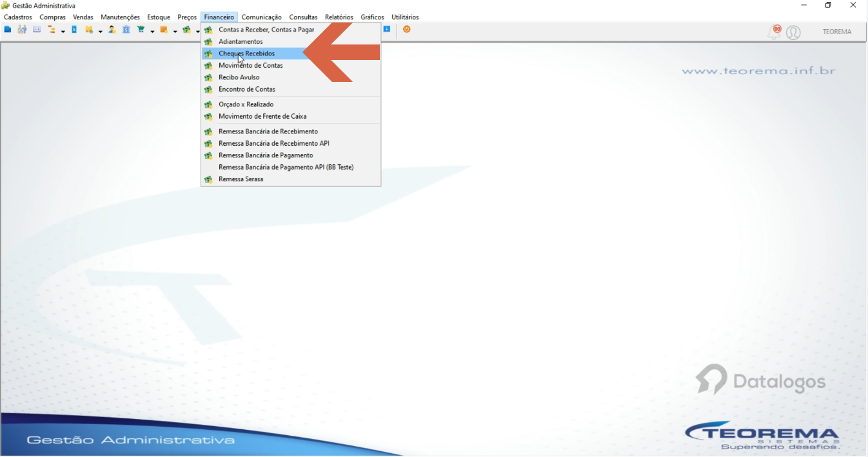Click the money icon beside Encontro de Contas
Viewport: 868px width, 457px height.
tap(208, 90)
